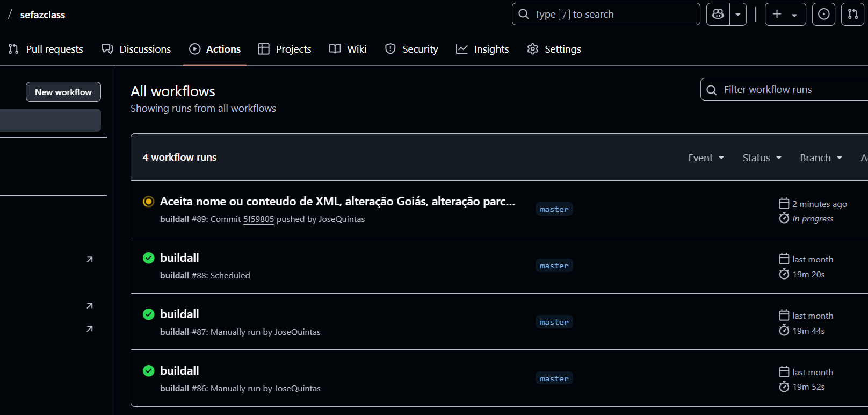Open the pull requests icon at top right
This screenshot has width=868, height=415.
coord(852,15)
